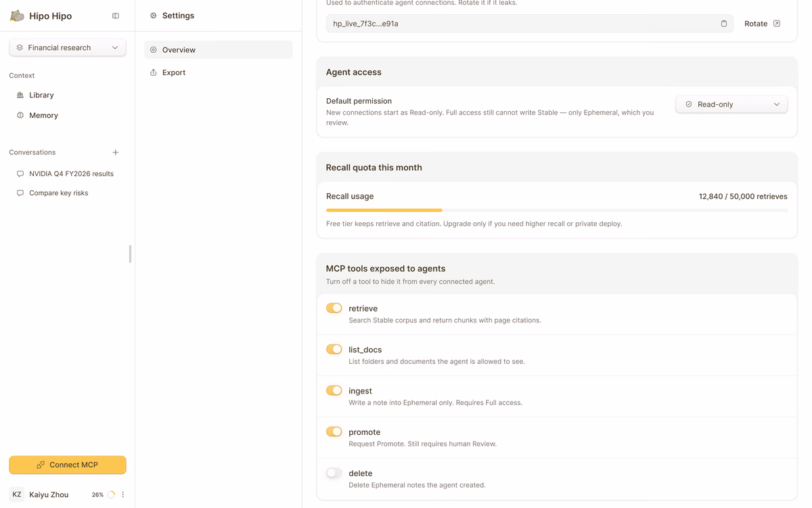The width and height of the screenshot is (812, 508).
Task: Click the Hipo Hipo hippo logo
Action: 17,16
